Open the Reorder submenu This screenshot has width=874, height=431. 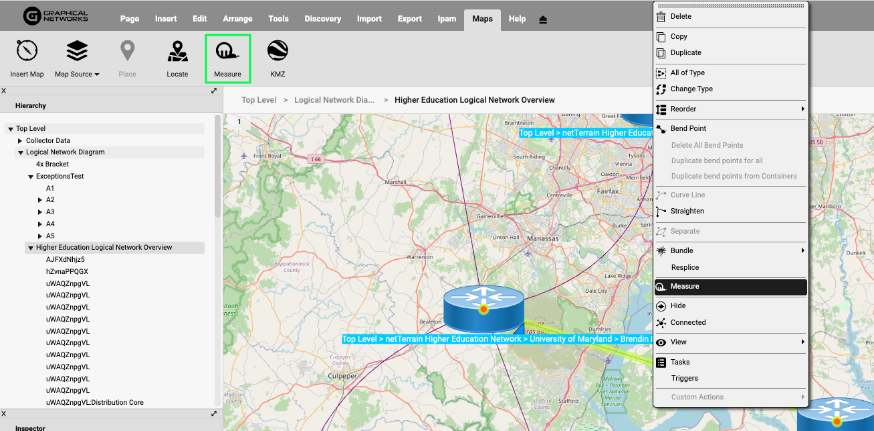[730, 109]
